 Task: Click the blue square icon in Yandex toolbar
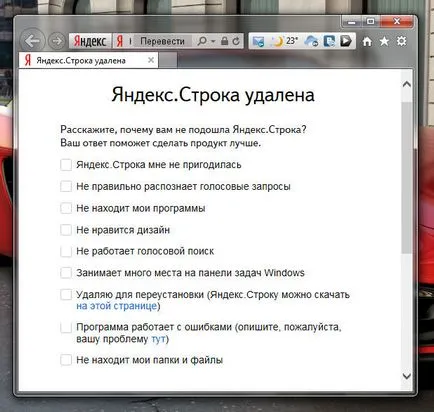(x=329, y=41)
